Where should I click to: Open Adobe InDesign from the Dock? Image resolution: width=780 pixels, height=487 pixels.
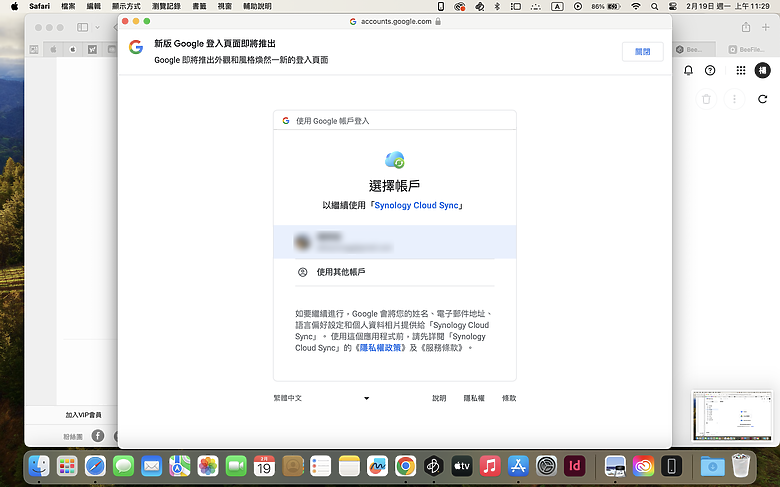tap(575, 466)
